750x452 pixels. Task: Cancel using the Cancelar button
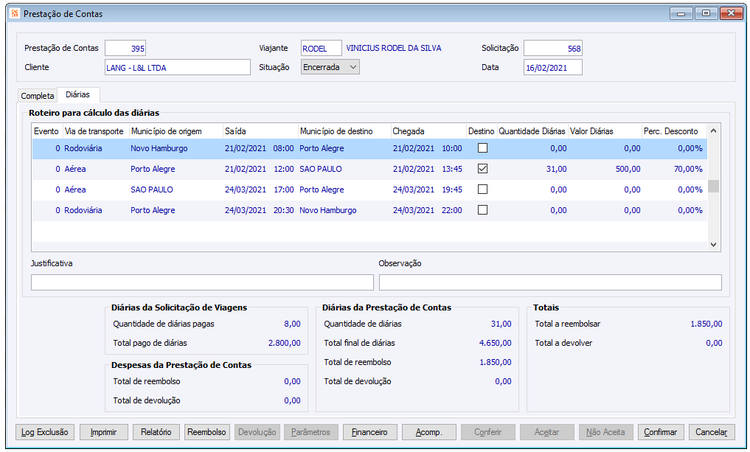click(712, 432)
